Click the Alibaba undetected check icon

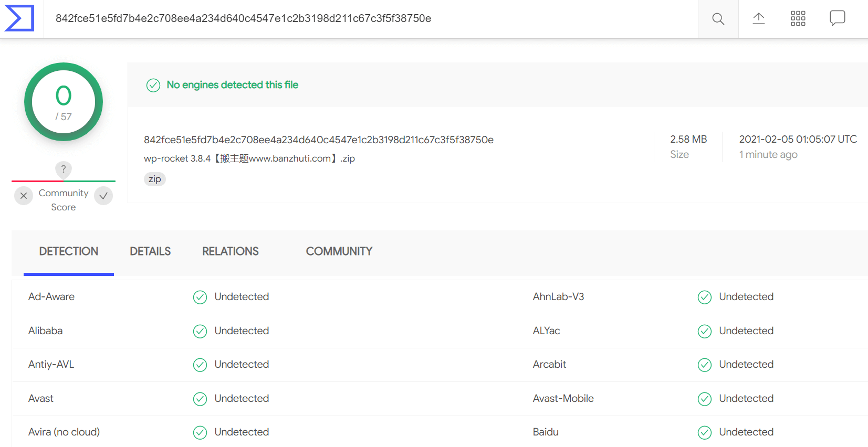(x=200, y=332)
